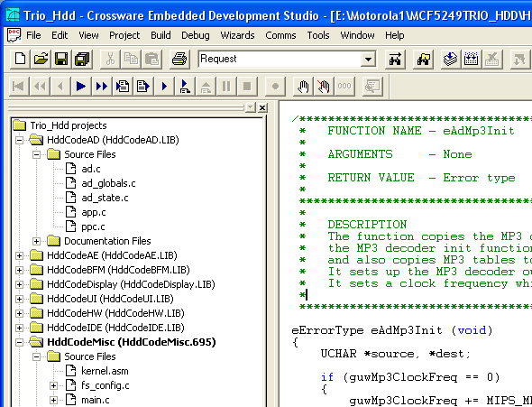Screen dimensions: 532x407
Task: Open the Debug menu
Action: [x=196, y=35]
